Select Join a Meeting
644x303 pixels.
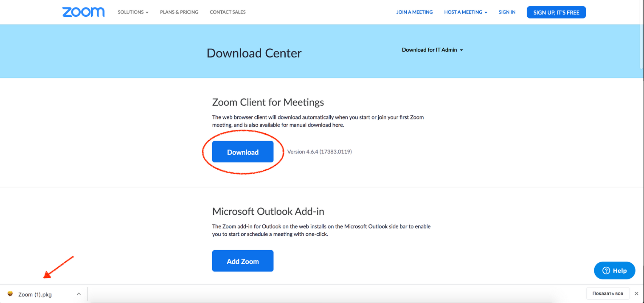[x=414, y=12]
